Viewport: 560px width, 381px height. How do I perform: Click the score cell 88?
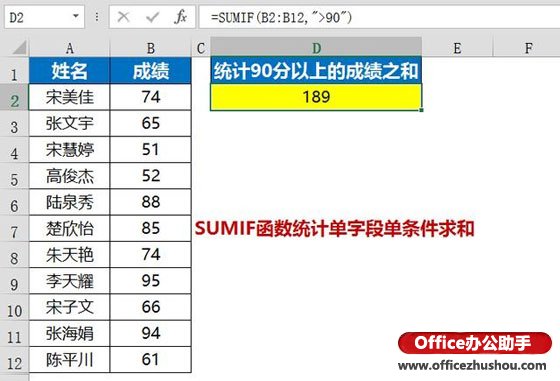tap(151, 202)
